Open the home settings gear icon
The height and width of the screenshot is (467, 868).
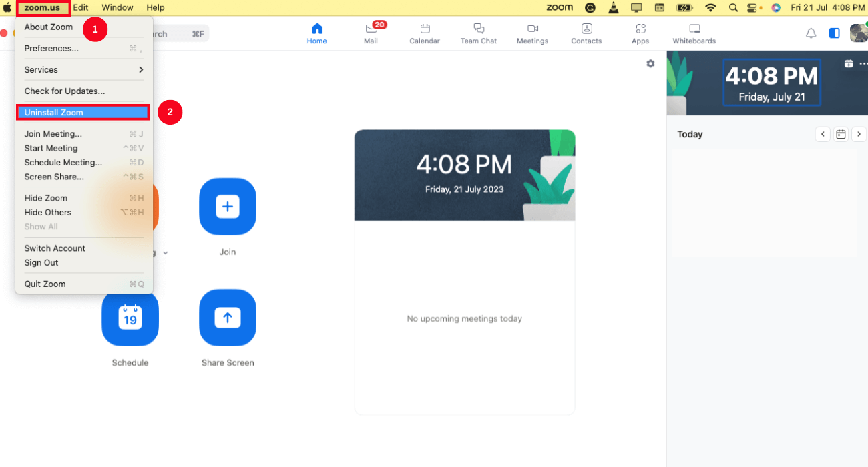(650, 63)
